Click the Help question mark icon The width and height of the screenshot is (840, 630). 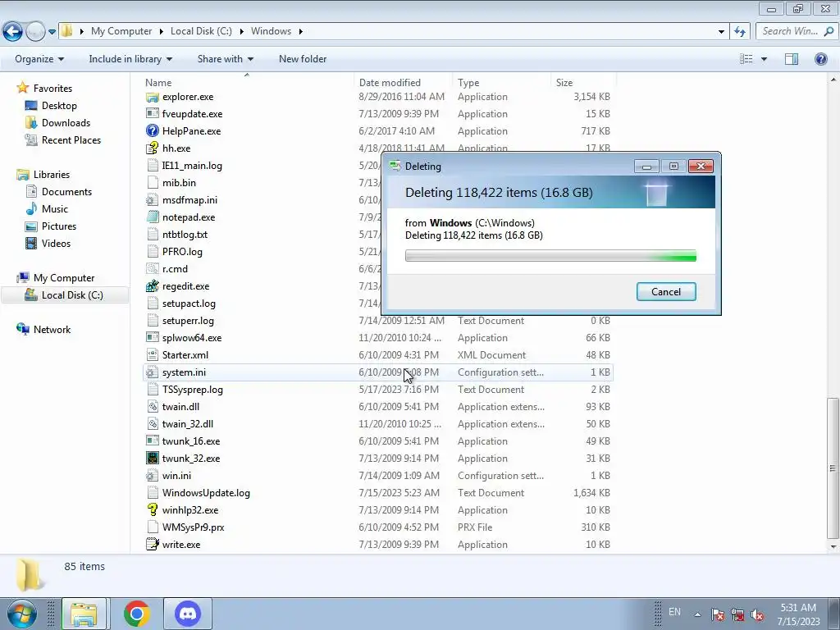(820, 59)
